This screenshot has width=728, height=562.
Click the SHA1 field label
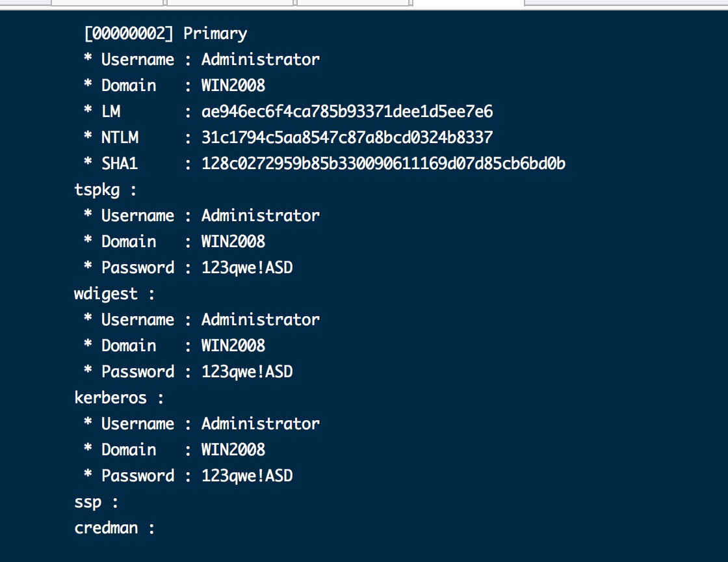click(x=120, y=163)
